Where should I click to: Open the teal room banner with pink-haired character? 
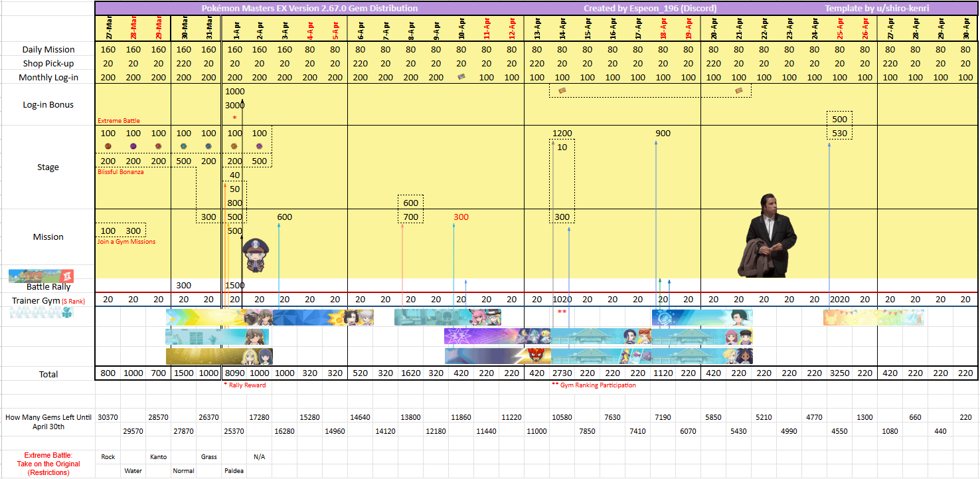click(448, 317)
